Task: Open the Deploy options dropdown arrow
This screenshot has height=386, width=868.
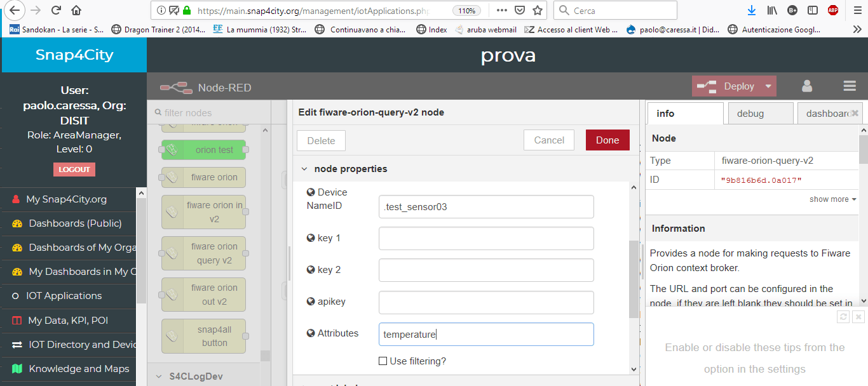Action: click(x=768, y=86)
